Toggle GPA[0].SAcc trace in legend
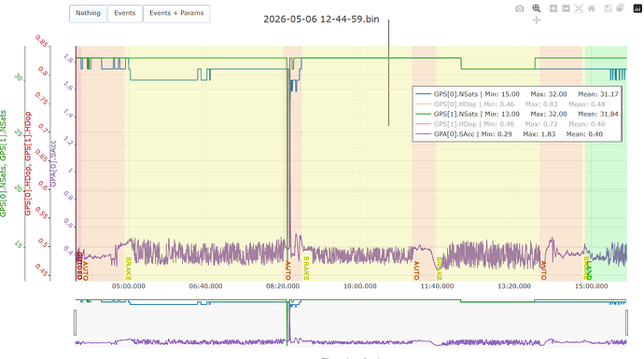Screen dimensions: 644x359 pyautogui.click(x=517, y=134)
